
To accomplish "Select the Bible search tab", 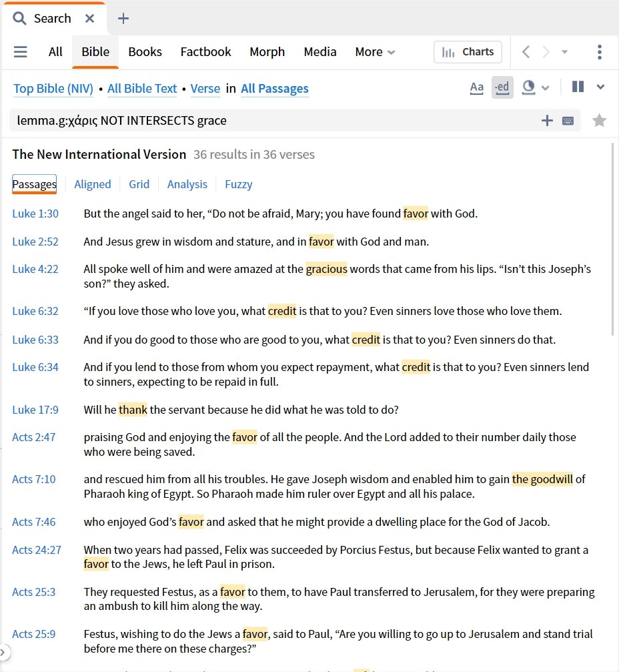I will click(x=95, y=52).
